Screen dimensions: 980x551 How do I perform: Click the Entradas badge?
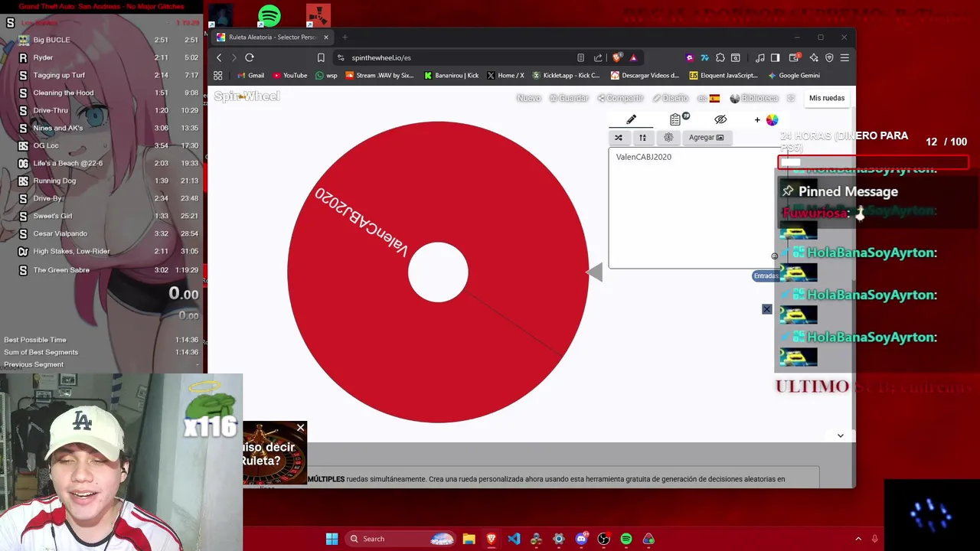tap(765, 275)
